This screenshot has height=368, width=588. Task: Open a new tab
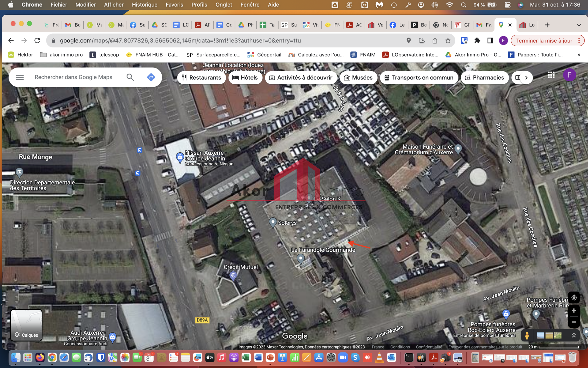[x=547, y=25]
